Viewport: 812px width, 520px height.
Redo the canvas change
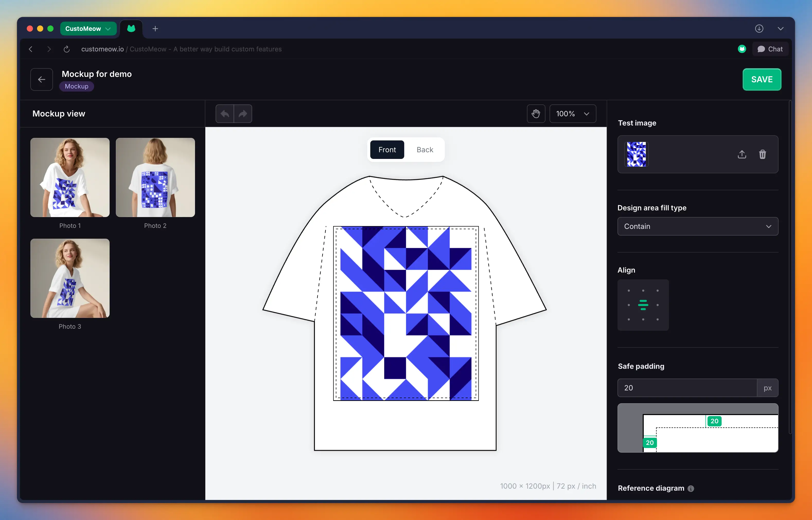click(243, 114)
